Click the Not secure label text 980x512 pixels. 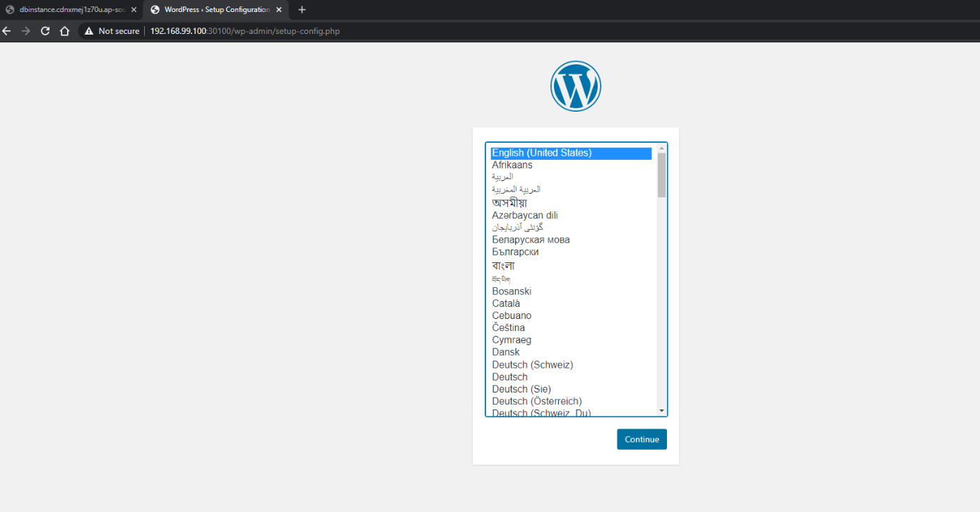click(119, 31)
